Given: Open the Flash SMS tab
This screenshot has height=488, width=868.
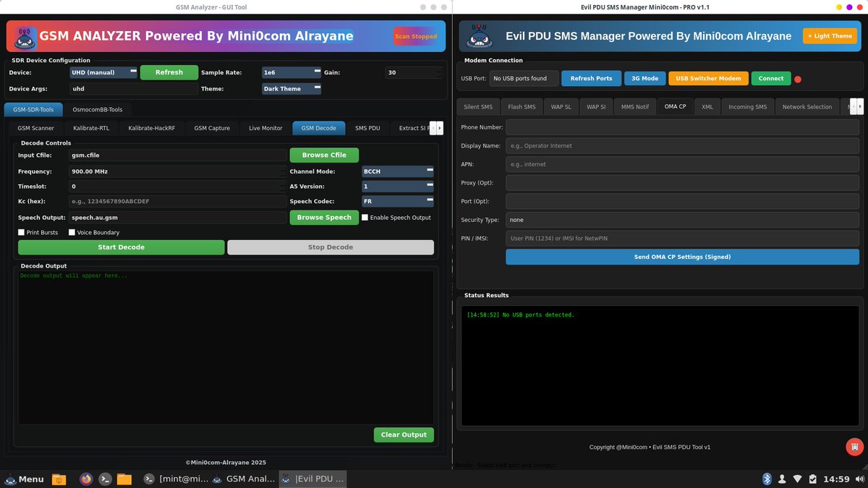Looking at the screenshot, I should (x=522, y=107).
